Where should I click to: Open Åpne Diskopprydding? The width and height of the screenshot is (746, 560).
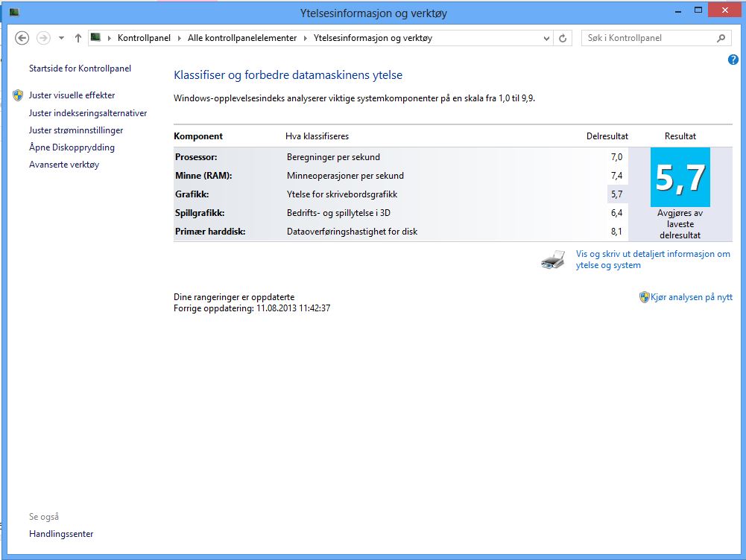(x=72, y=147)
